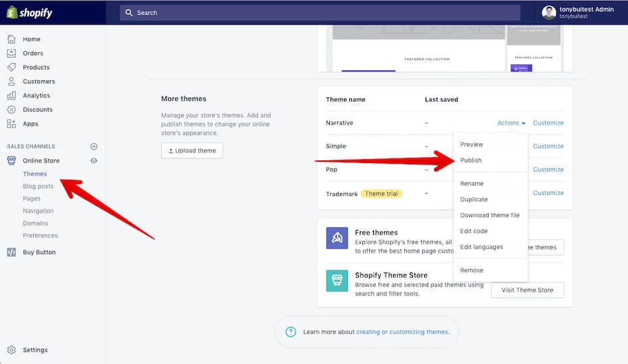Customize the Trademark theme
Viewport: 628px width, 364px height.
548,192
